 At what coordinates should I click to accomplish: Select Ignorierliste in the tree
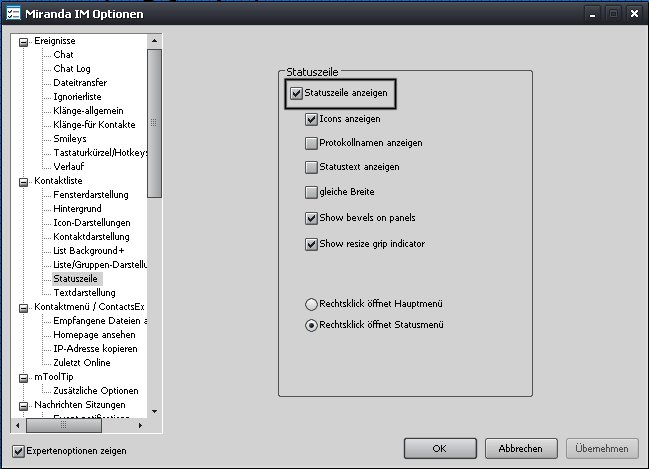(77, 97)
